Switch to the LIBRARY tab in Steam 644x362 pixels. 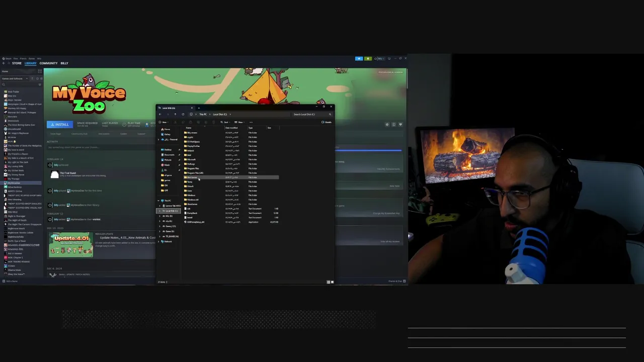tap(30, 63)
